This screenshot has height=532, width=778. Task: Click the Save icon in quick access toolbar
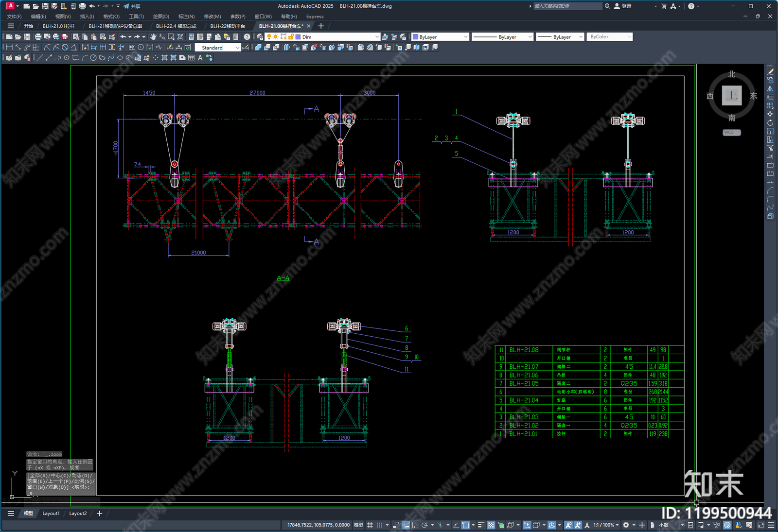45,6
